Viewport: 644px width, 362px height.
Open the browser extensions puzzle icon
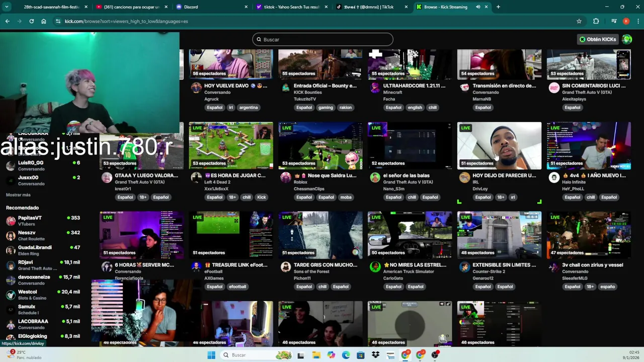pyautogui.click(x=596, y=21)
